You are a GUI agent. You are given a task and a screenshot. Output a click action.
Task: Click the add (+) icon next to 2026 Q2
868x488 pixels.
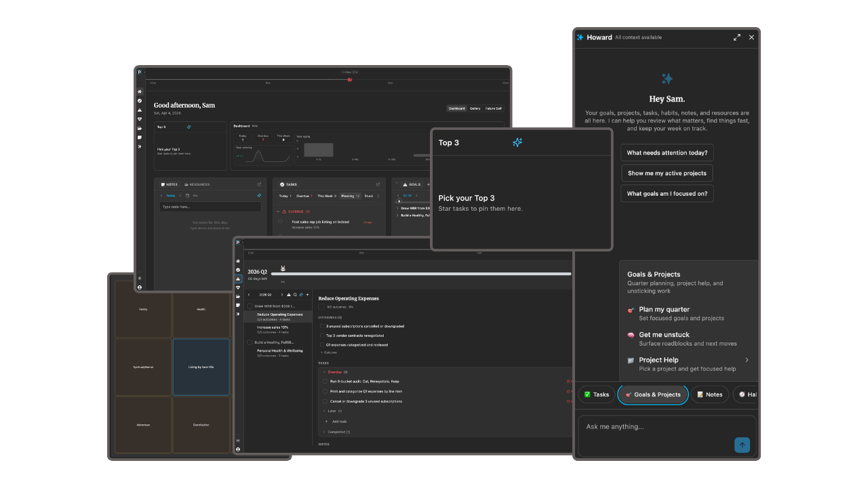click(x=307, y=295)
